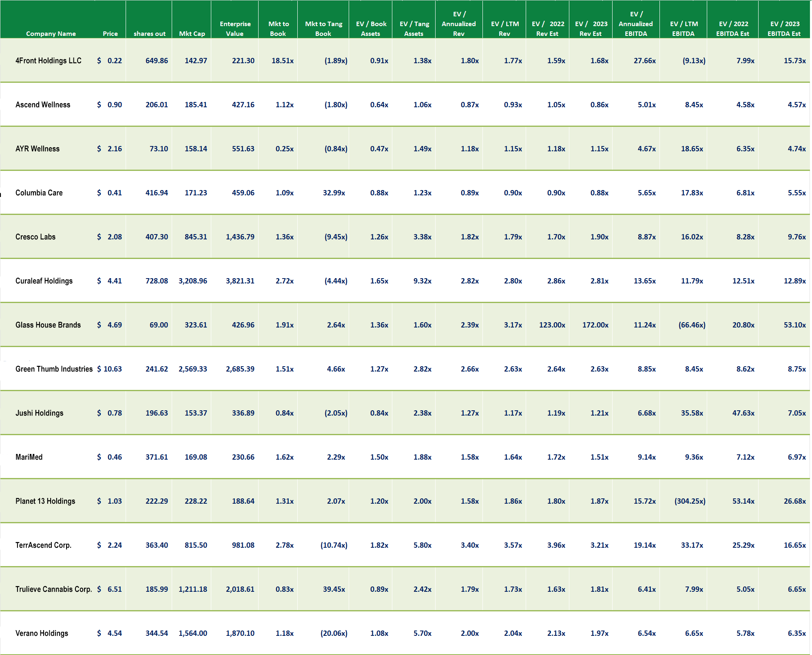Select TerrAscend Corp. company name

pos(43,545)
